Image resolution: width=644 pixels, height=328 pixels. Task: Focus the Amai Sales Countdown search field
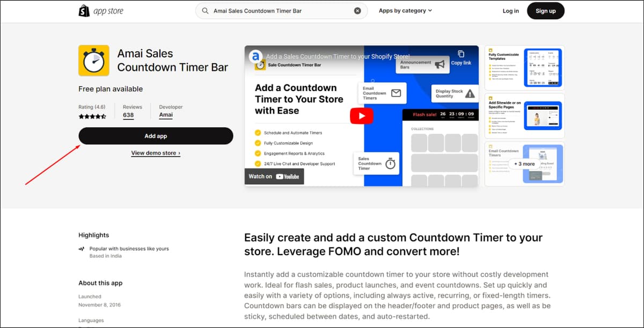point(281,11)
